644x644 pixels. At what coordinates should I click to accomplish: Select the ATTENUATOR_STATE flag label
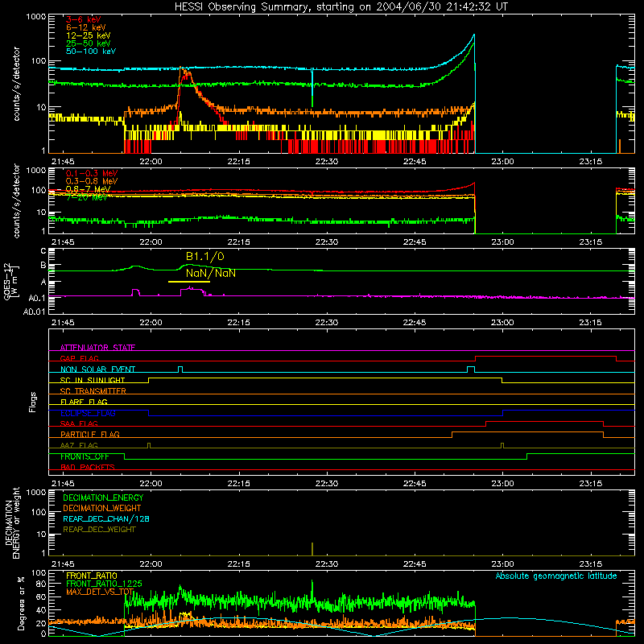pos(97,348)
